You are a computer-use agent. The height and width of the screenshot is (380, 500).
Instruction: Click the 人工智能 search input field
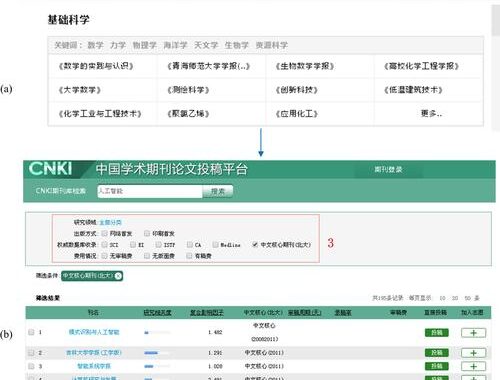[150, 191]
